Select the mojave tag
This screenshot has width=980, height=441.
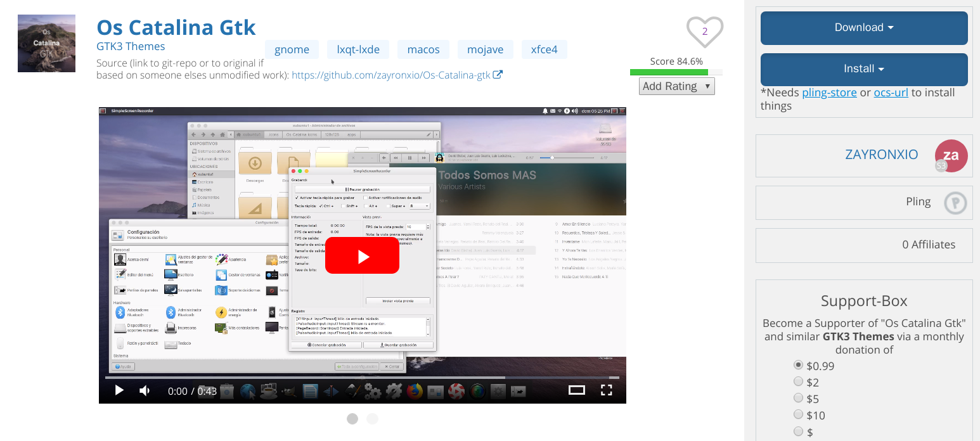point(485,49)
